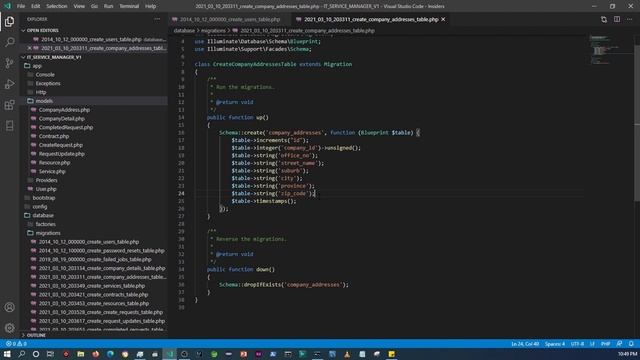Open the Help menu
The width and height of the screenshot is (640, 360).
(151, 6)
